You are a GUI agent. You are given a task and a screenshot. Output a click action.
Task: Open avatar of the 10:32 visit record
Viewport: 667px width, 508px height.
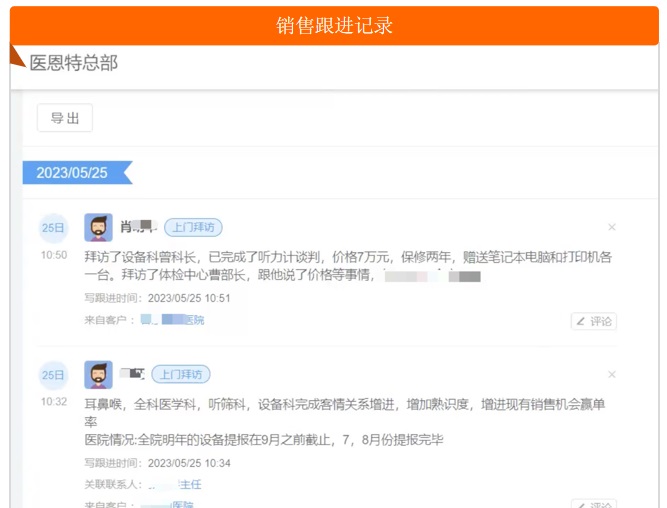[x=98, y=374]
